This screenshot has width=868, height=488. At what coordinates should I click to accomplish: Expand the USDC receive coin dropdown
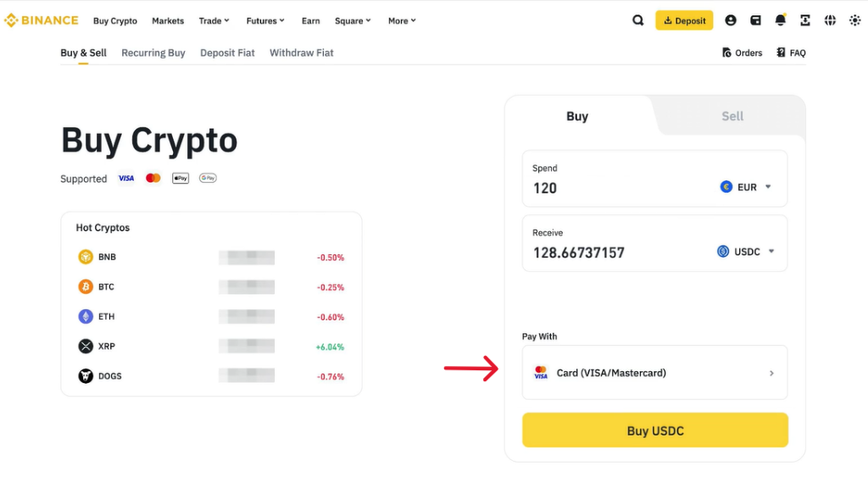coord(746,252)
